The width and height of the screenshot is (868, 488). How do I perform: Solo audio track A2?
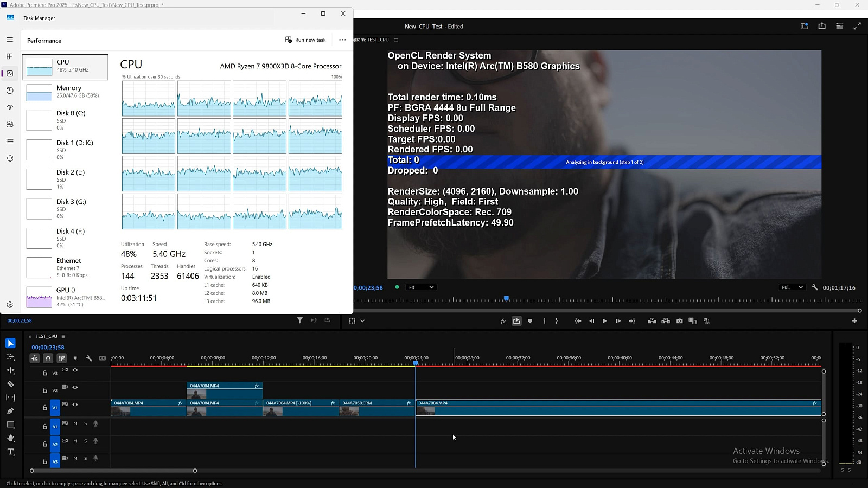coord(85,441)
